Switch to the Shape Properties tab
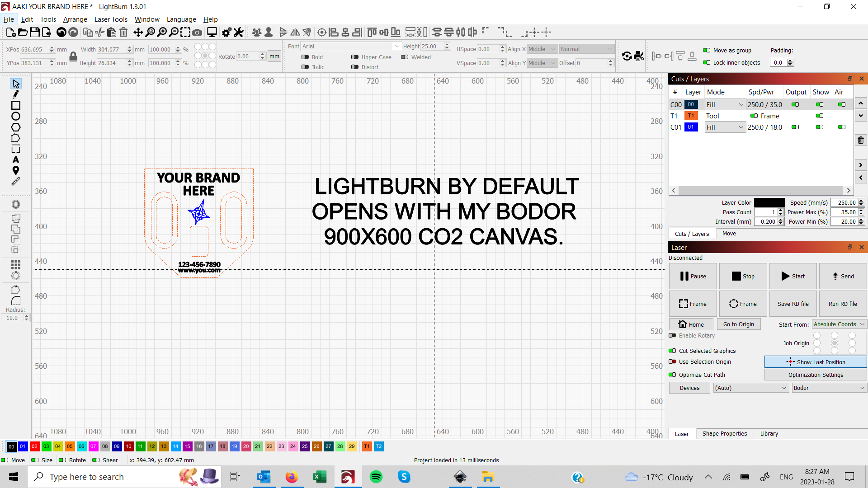Viewport: 868px width, 488px height. [725, 433]
